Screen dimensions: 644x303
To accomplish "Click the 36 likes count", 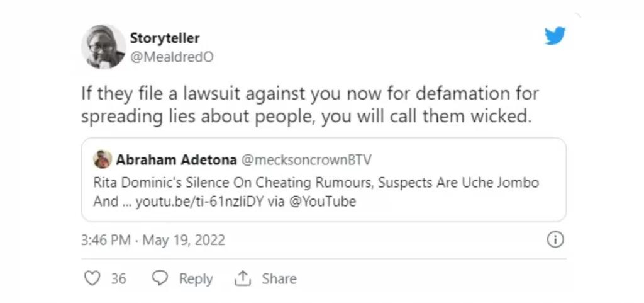I will [118, 278].
